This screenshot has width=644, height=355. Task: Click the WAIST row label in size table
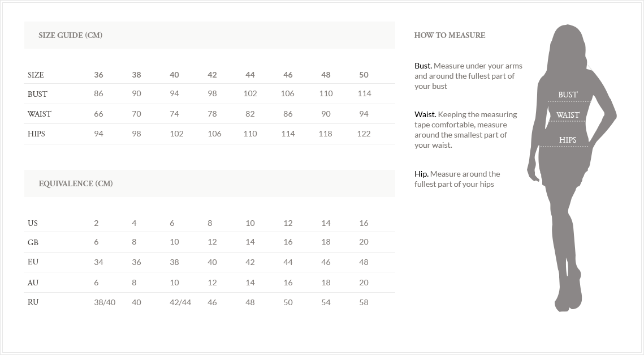point(39,114)
